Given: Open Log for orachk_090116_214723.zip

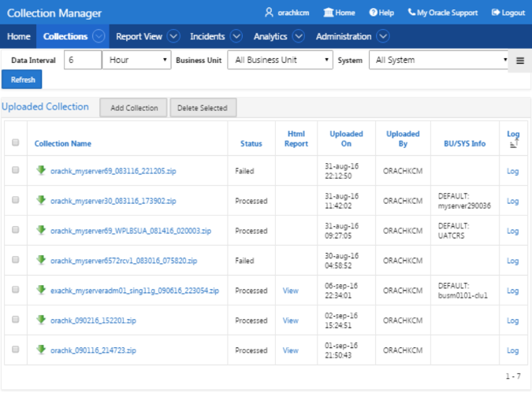Looking at the screenshot, I should (x=512, y=350).
